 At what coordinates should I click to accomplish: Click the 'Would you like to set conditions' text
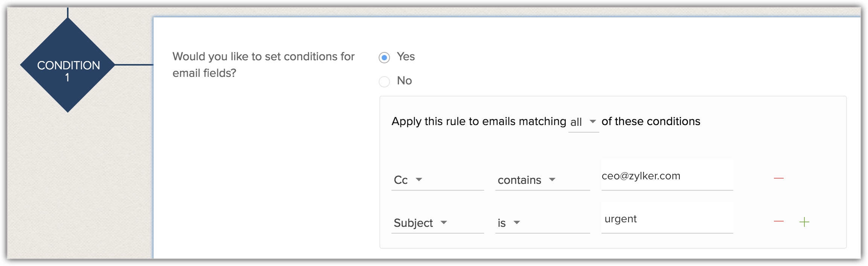click(263, 64)
